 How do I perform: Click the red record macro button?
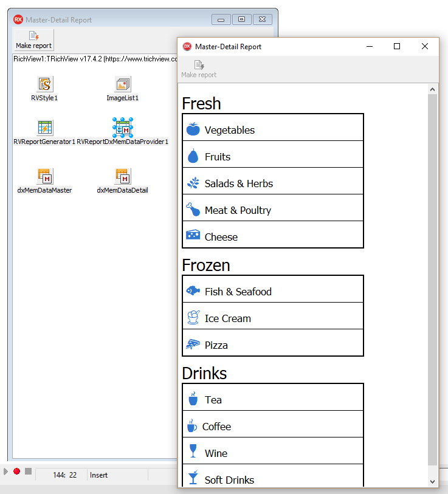pyautogui.click(x=16, y=472)
